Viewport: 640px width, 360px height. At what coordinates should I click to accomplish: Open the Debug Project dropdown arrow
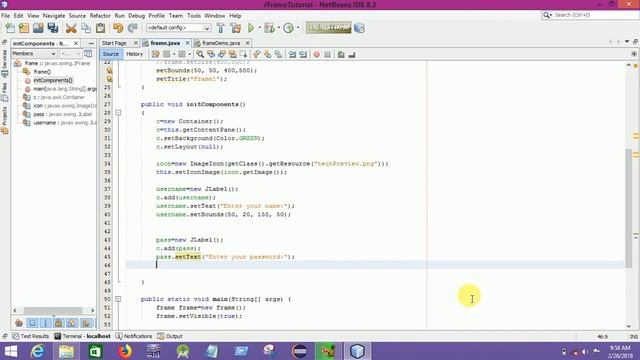coord(278,28)
